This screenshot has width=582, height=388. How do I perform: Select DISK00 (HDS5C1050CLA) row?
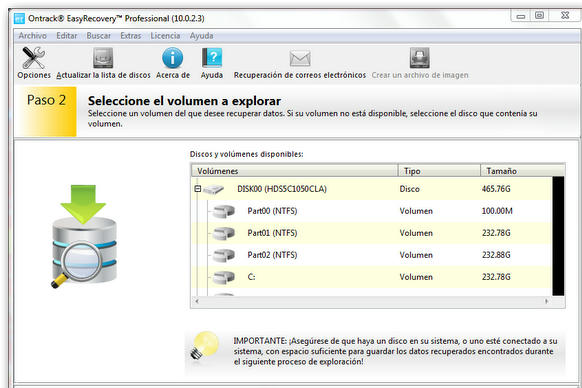coord(372,189)
